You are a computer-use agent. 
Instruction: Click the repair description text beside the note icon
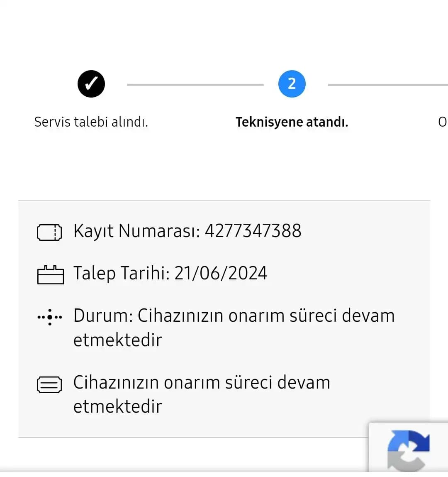pyautogui.click(x=202, y=383)
